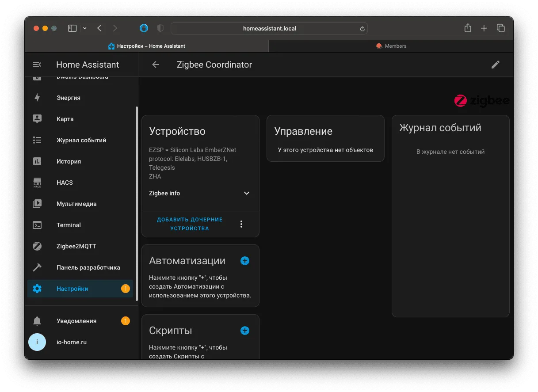Click the sidebar vertical scrollbar
Screen dimensions: 538x392
[x=137, y=204]
